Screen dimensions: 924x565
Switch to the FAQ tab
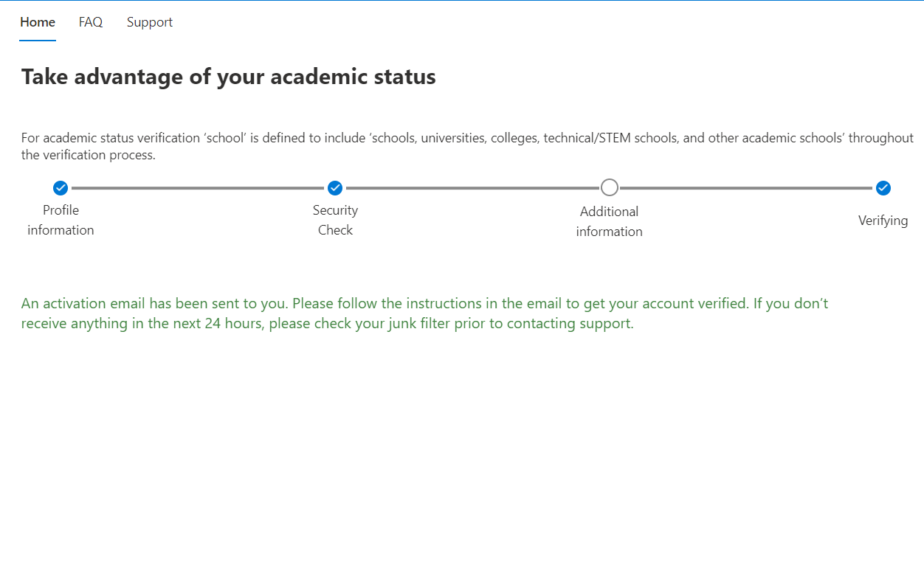pos(91,22)
